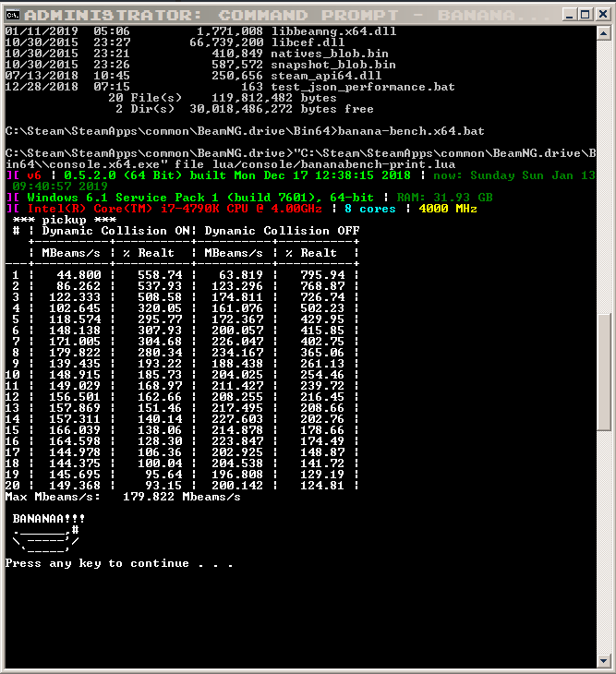This screenshot has width=616, height=674.
Task: Click the snapshot_blob.bin file name
Action: point(333,65)
